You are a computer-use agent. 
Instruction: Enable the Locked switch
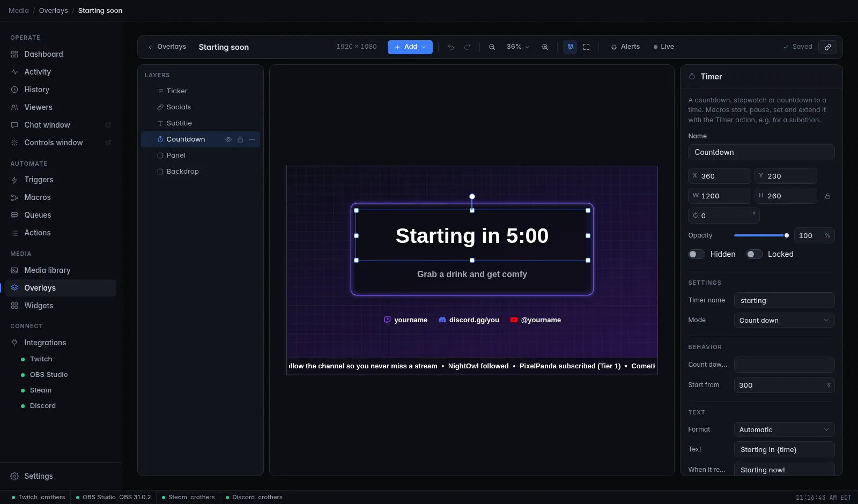click(x=754, y=254)
